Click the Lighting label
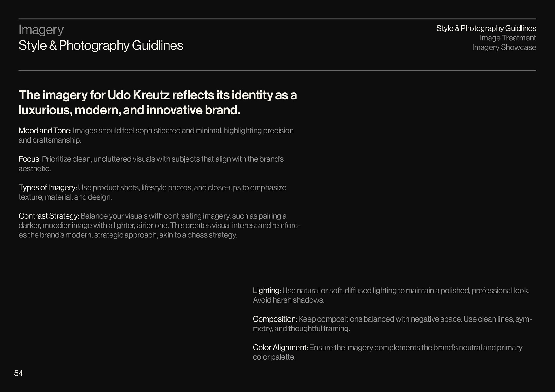The image size is (555, 392). point(267,291)
